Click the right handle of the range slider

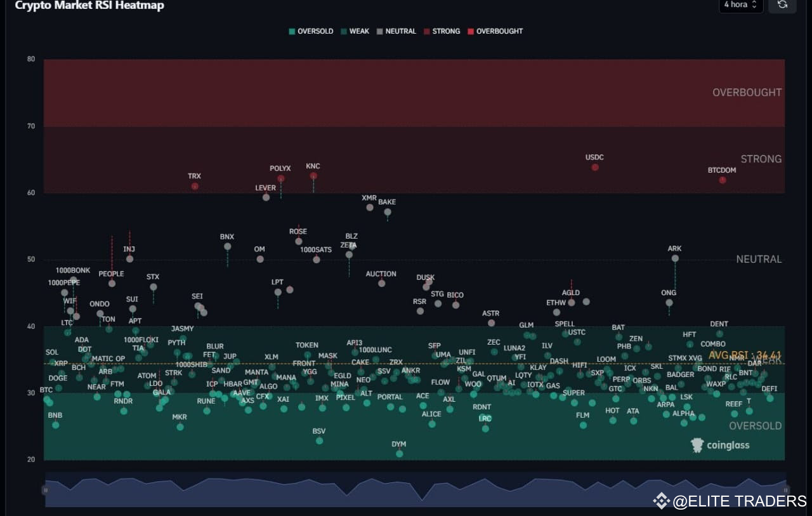tap(785, 490)
